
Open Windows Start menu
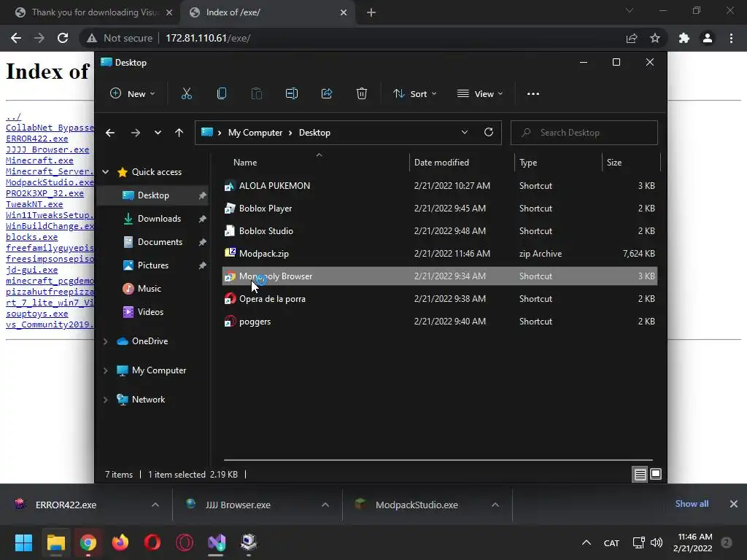pyautogui.click(x=23, y=542)
